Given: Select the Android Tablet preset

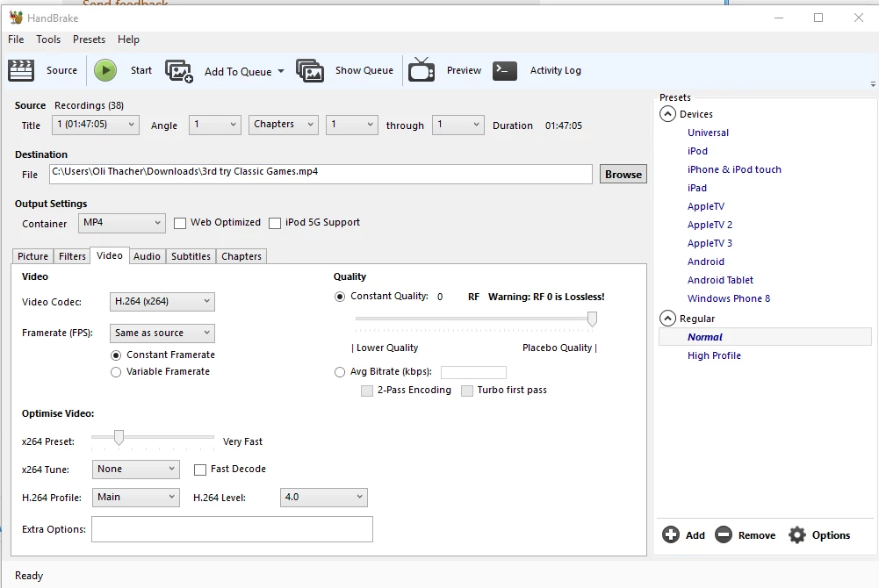Looking at the screenshot, I should pyautogui.click(x=720, y=280).
